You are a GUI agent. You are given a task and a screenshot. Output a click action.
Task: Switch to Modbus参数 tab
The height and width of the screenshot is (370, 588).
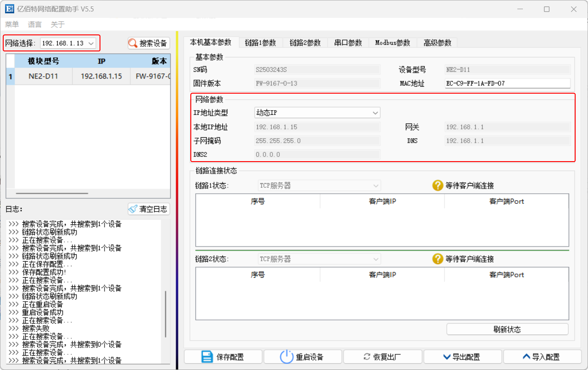[393, 43]
